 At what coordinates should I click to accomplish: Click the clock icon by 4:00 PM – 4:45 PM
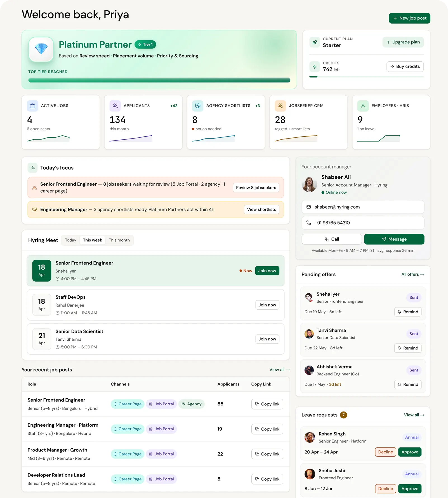click(58, 279)
